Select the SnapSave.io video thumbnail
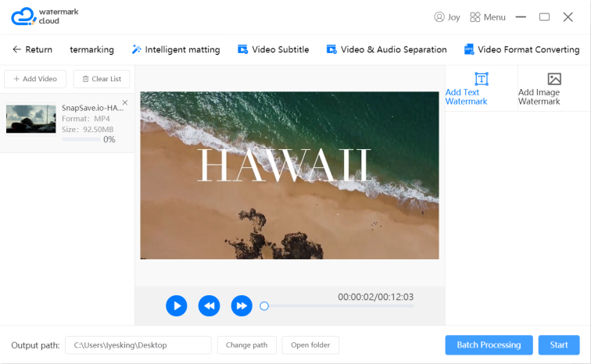Image resolution: width=591 pixels, height=364 pixels. pyautogui.click(x=31, y=118)
